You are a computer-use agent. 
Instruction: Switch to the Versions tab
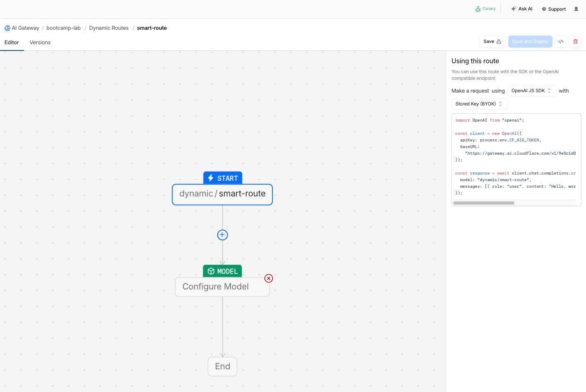click(40, 43)
